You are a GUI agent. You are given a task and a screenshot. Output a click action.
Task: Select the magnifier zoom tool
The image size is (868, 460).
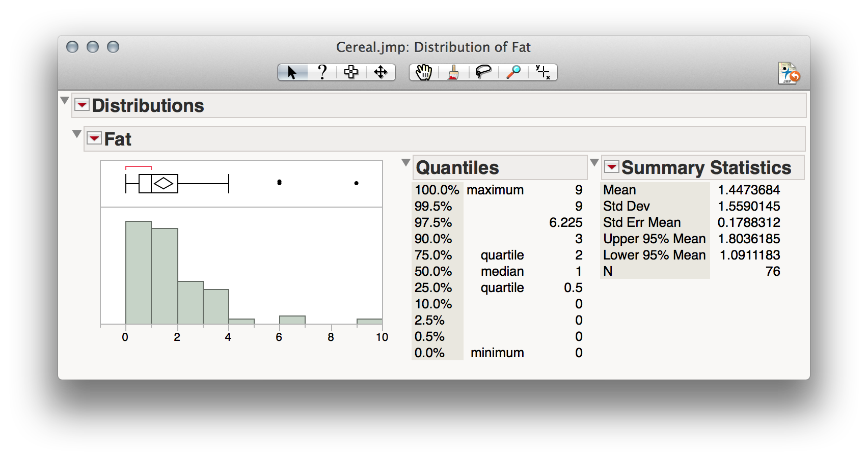pos(513,72)
